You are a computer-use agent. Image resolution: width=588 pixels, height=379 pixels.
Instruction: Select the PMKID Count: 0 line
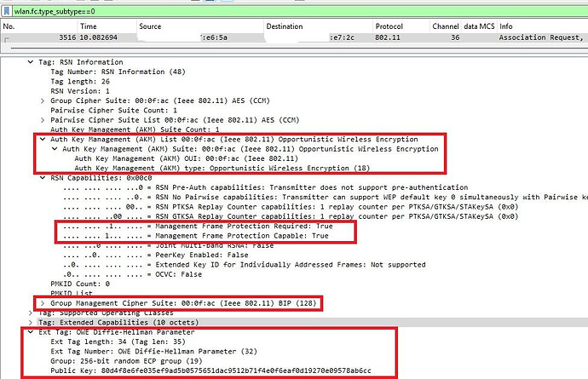(x=80, y=284)
